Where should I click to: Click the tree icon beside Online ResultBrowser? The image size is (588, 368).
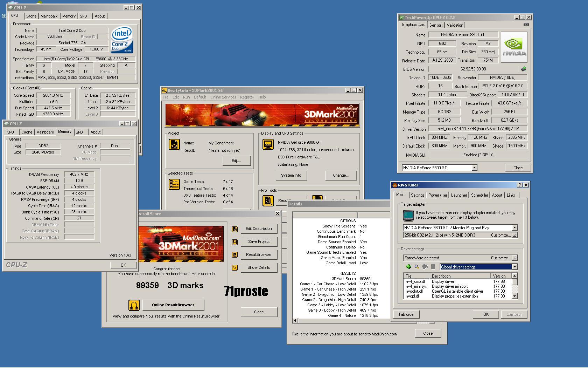tap(134, 305)
